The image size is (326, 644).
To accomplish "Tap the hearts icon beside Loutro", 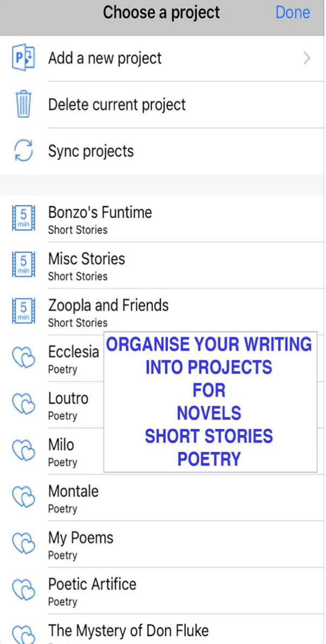I will [x=23, y=405].
